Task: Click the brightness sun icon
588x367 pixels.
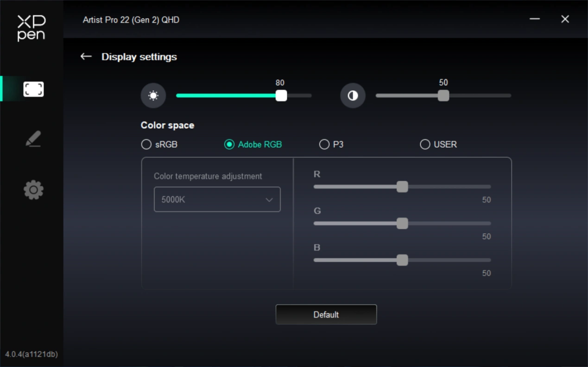Action: click(153, 96)
